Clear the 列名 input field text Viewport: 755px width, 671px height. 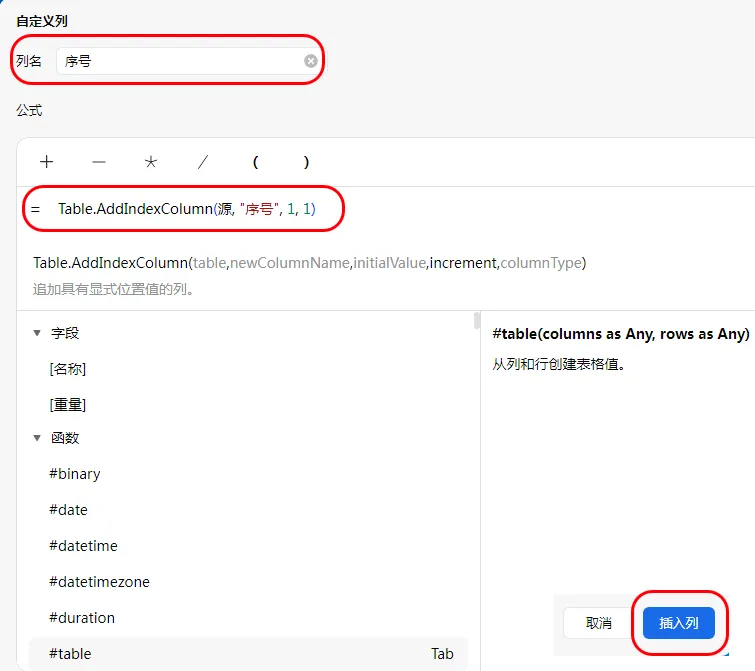(311, 61)
